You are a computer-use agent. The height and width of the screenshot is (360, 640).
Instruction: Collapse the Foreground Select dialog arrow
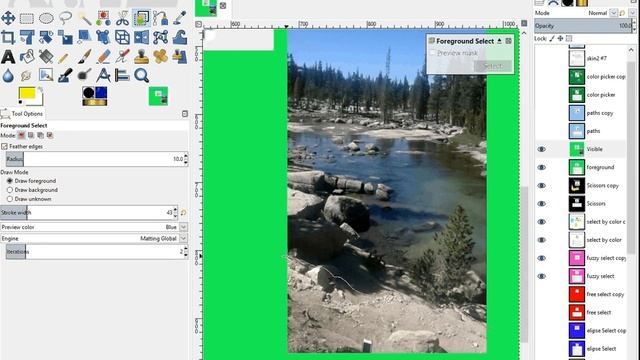pos(499,41)
